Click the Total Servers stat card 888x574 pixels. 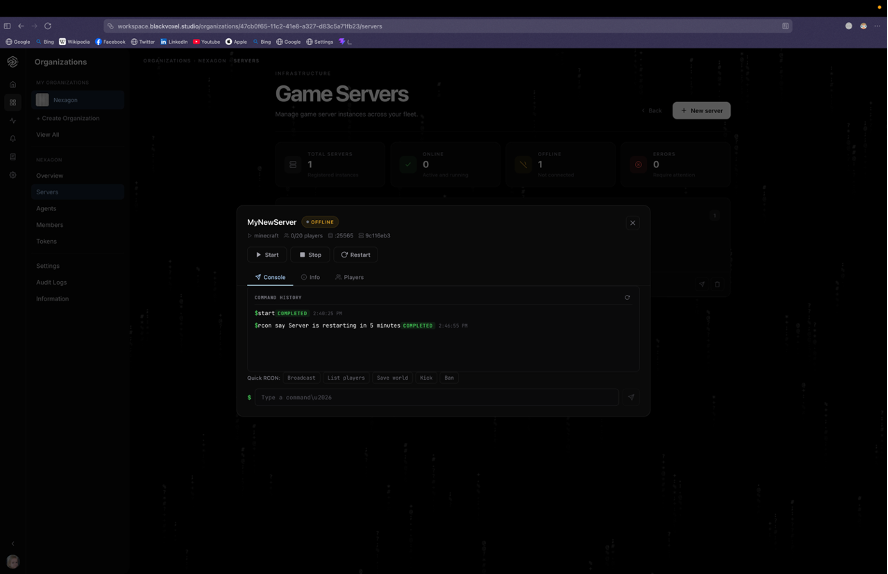[x=330, y=164]
